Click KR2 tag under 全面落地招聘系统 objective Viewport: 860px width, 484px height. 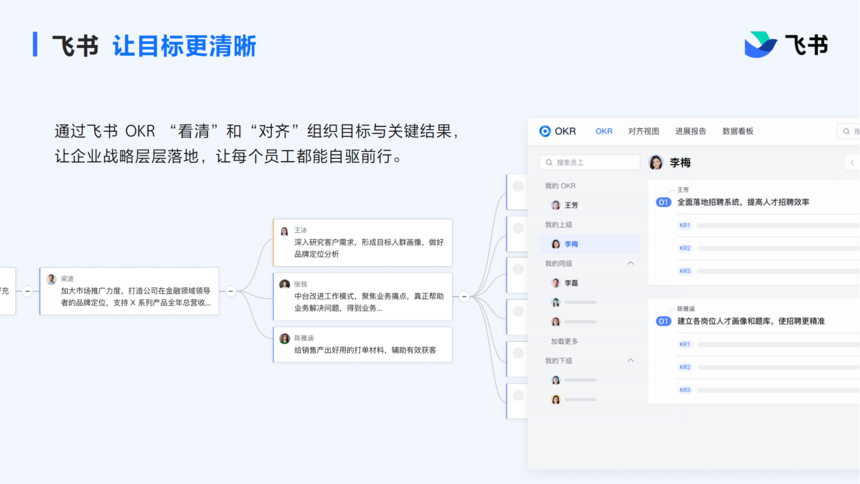(685, 248)
